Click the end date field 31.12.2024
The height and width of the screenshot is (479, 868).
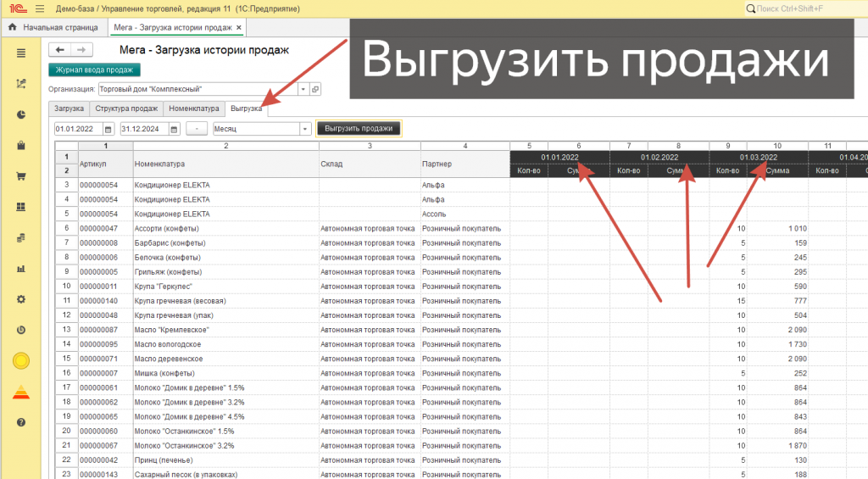[x=144, y=129]
